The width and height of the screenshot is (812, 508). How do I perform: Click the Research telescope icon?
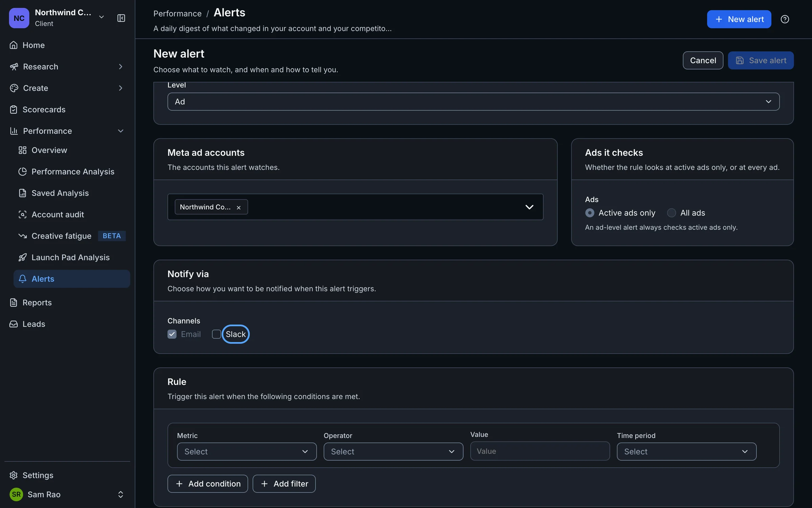coord(14,66)
